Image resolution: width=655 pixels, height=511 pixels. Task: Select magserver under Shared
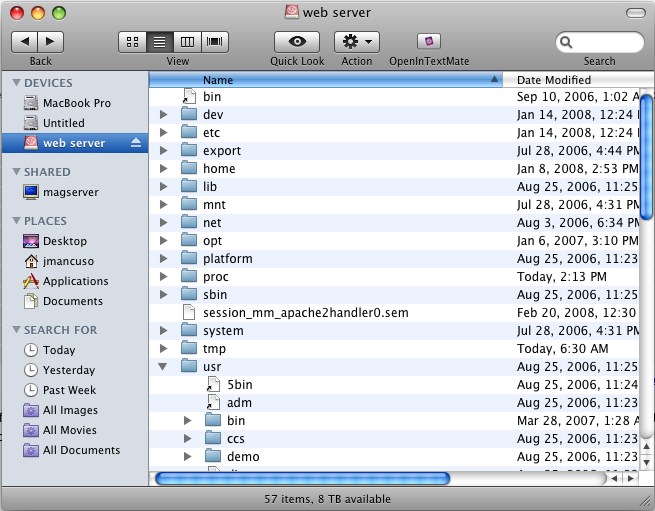(x=70, y=192)
